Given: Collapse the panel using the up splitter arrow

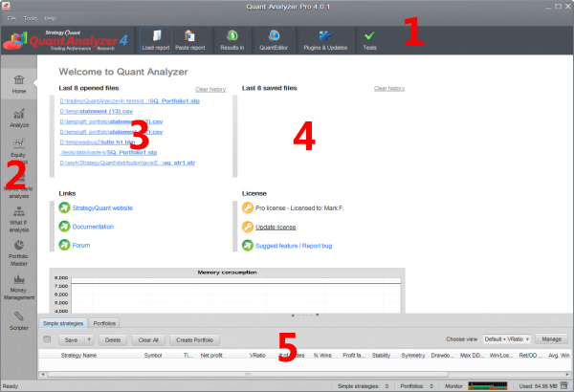Looking at the screenshot, I should coord(293,315).
